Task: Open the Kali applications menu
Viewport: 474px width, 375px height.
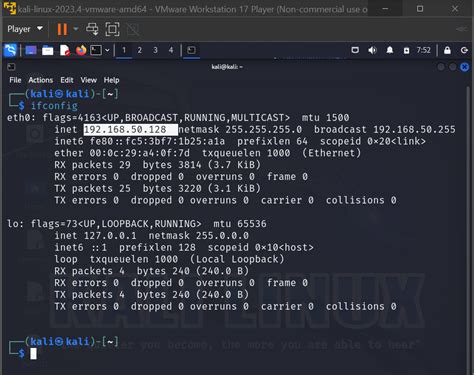Action: (x=10, y=50)
